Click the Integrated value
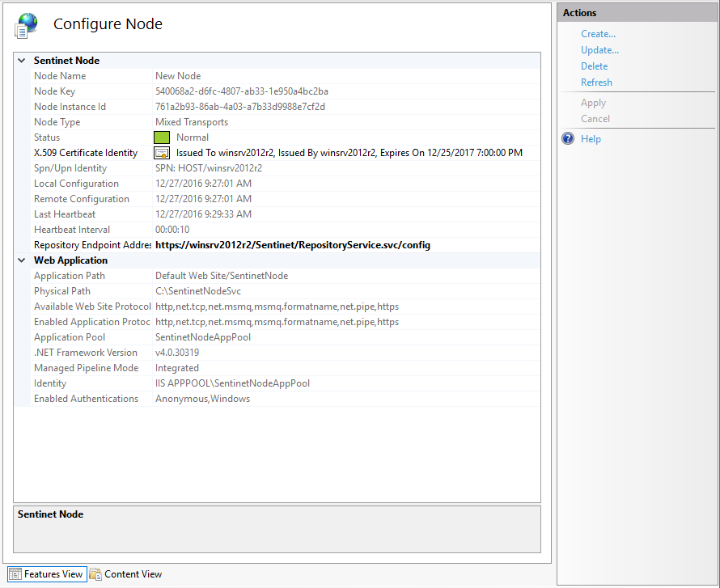The image size is (720, 588). click(177, 368)
